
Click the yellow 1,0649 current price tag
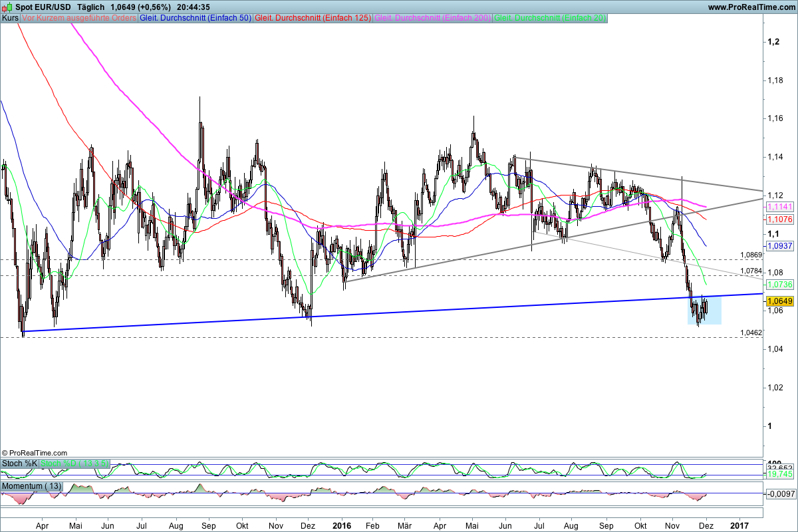[779, 301]
